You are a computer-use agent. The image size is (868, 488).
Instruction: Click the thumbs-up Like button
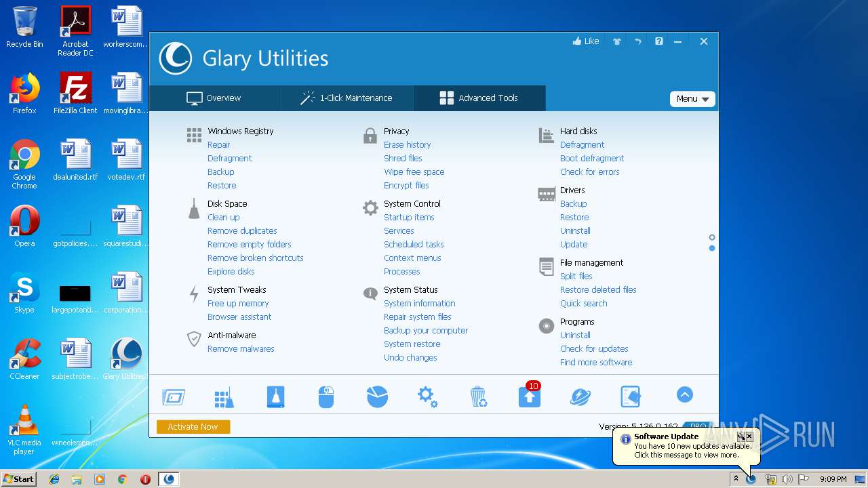pyautogui.click(x=586, y=41)
